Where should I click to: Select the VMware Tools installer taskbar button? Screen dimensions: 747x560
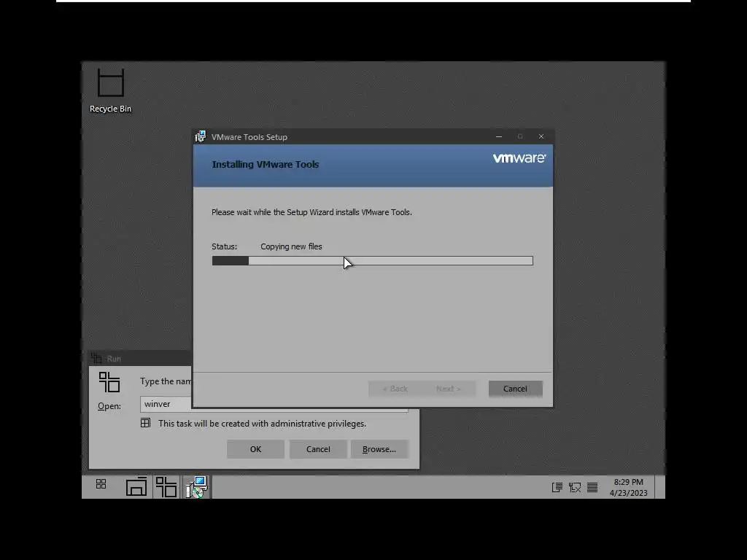pyautogui.click(x=197, y=486)
